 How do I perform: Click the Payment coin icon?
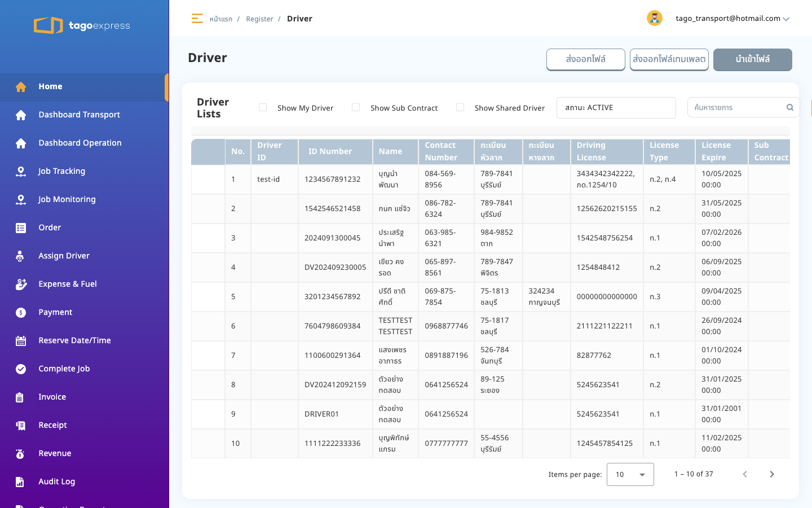[21, 313]
